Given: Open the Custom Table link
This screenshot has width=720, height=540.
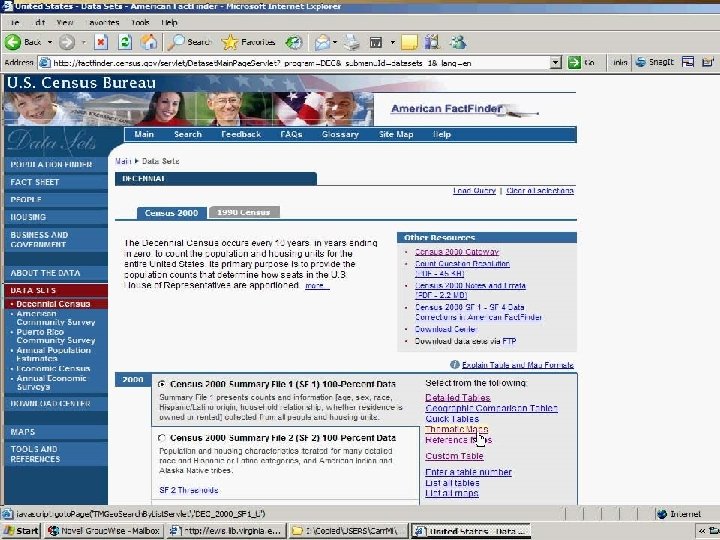Looking at the screenshot, I should tap(454, 456).
